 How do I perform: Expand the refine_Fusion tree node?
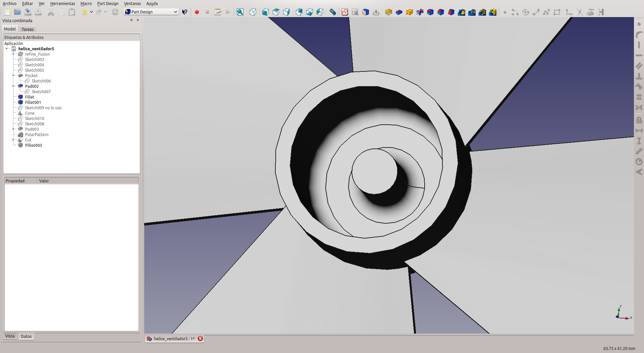click(13, 54)
